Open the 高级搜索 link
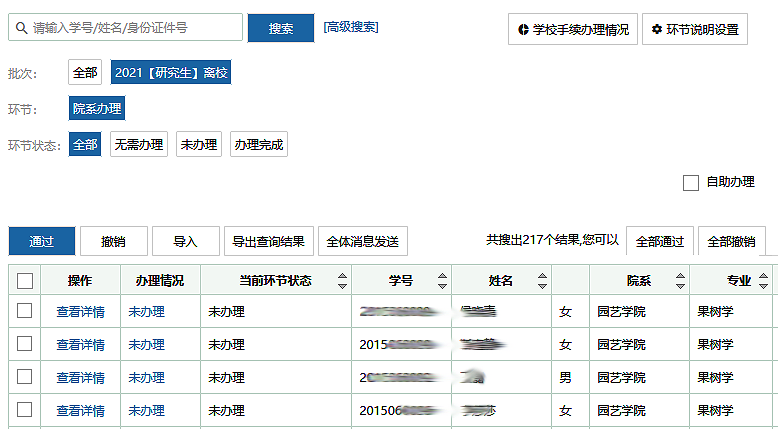The image size is (778, 429). pyautogui.click(x=351, y=27)
